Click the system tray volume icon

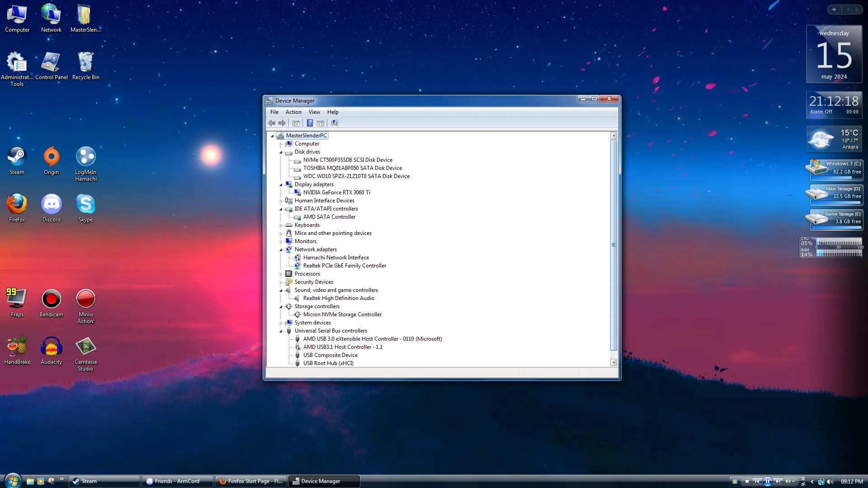coord(830,482)
